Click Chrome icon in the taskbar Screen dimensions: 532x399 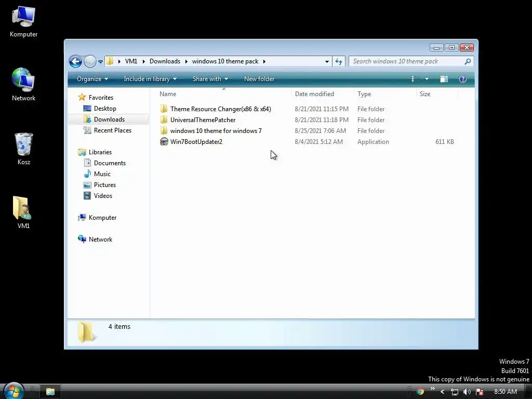[x=420, y=392]
